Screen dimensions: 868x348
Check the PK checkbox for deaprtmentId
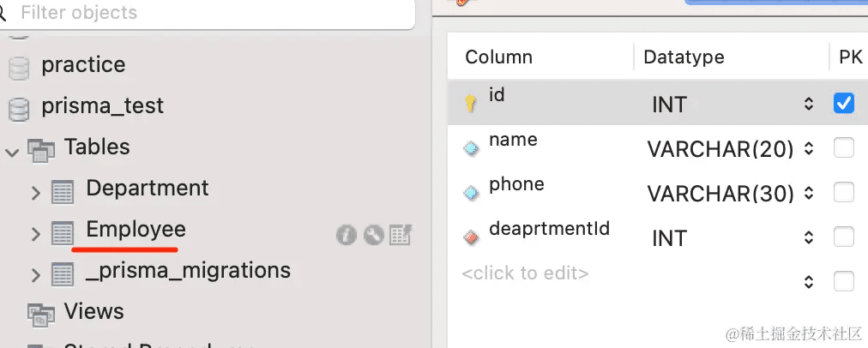pos(844,237)
